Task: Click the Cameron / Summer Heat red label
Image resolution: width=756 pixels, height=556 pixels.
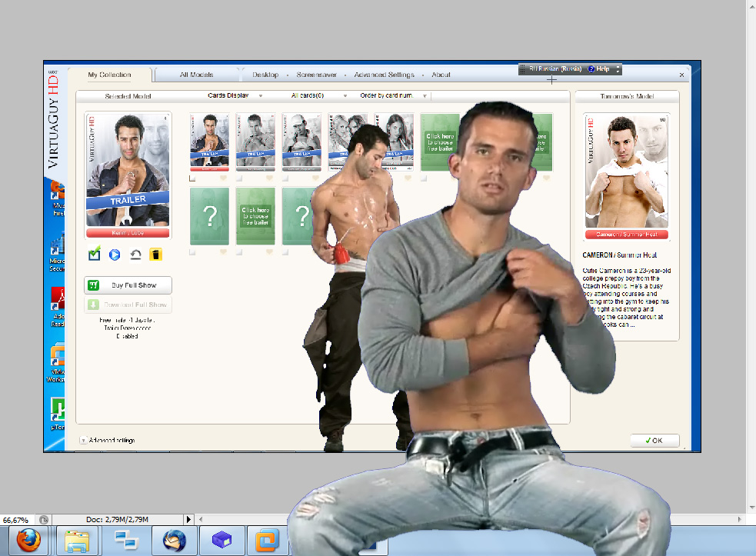Action: point(627,235)
